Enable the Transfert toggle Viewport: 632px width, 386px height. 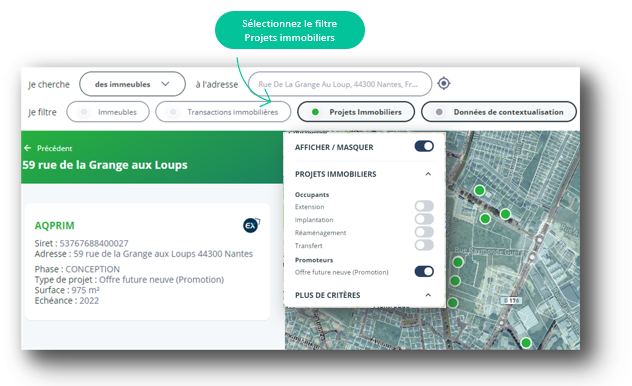(x=424, y=245)
